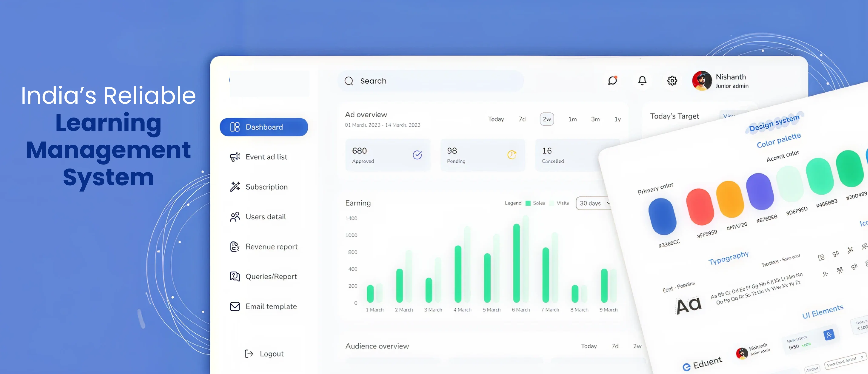The image size is (868, 374).
Task: Click the 98 Pending card
Action: pos(483,155)
